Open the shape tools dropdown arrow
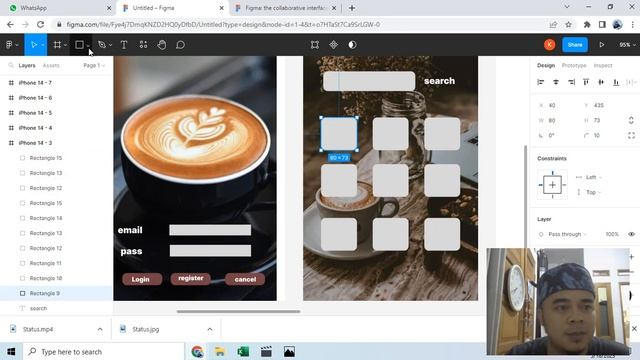Screen dimensions: 640x360 [x=88, y=46]
